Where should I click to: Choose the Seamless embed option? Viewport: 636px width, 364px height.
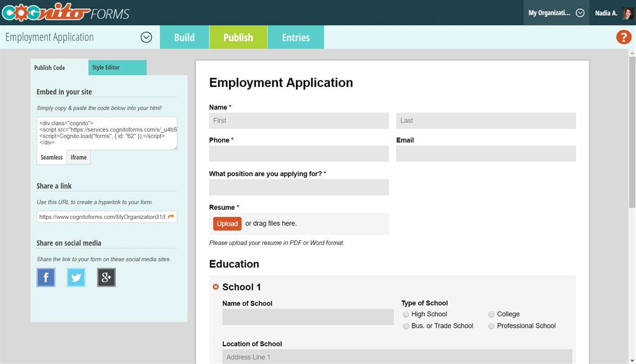tap(52, 157)
